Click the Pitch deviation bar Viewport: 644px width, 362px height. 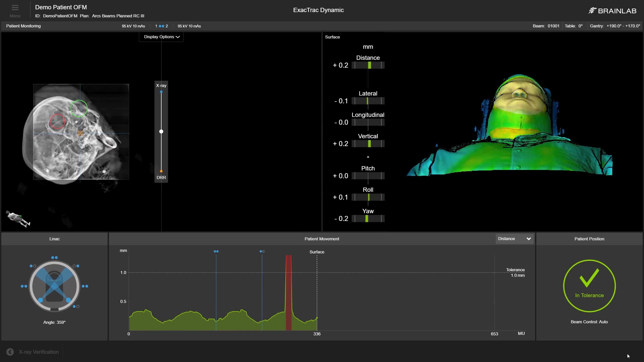368,176
